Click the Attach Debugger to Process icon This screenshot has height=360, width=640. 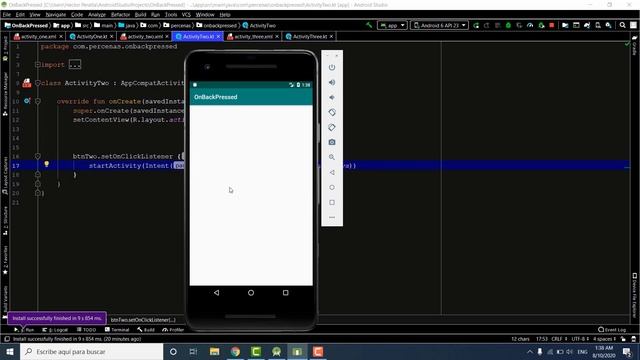coord(541,25)
